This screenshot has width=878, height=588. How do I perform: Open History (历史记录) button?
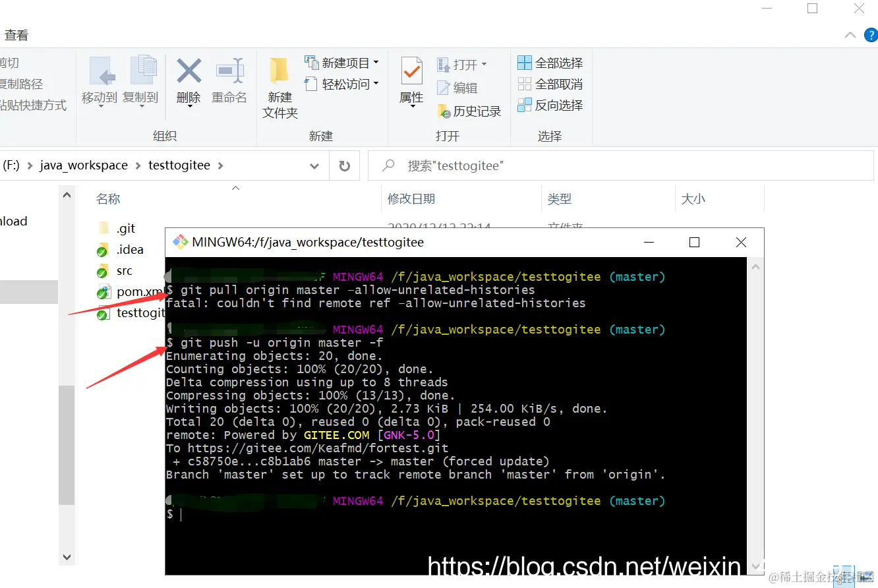[469, 111]
